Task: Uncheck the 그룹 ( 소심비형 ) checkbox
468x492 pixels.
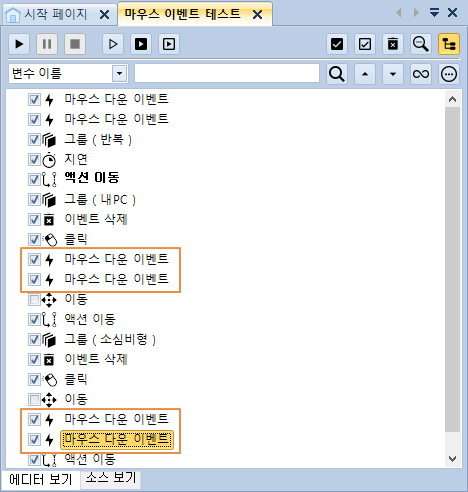Action: [34, 339]
